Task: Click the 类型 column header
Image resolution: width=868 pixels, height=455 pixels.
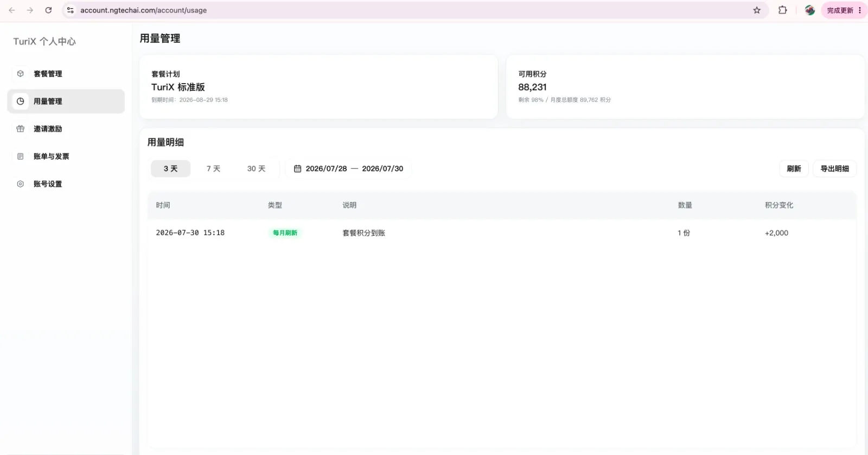Action: 275,205
